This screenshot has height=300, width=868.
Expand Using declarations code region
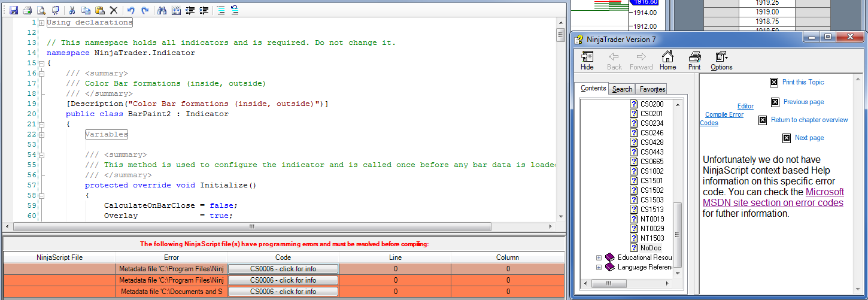41,23
